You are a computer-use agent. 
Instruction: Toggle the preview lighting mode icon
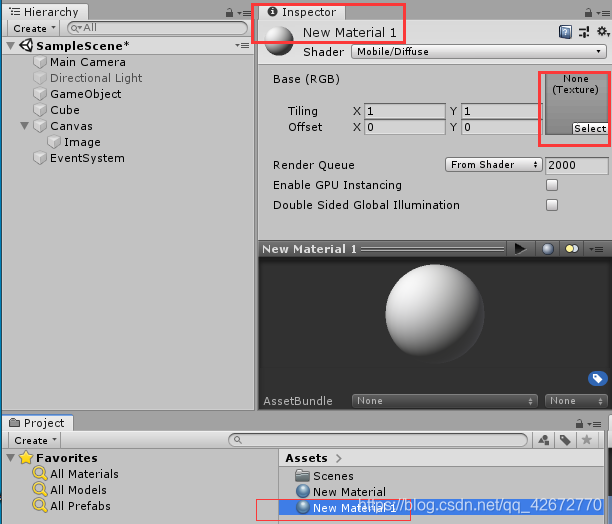point(572,249)
